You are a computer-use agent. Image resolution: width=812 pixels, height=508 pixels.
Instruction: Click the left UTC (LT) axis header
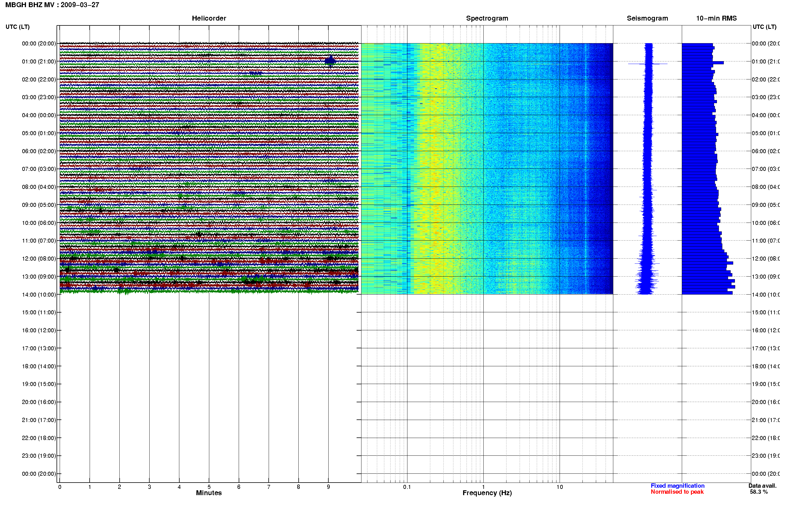tap(17, 27)
